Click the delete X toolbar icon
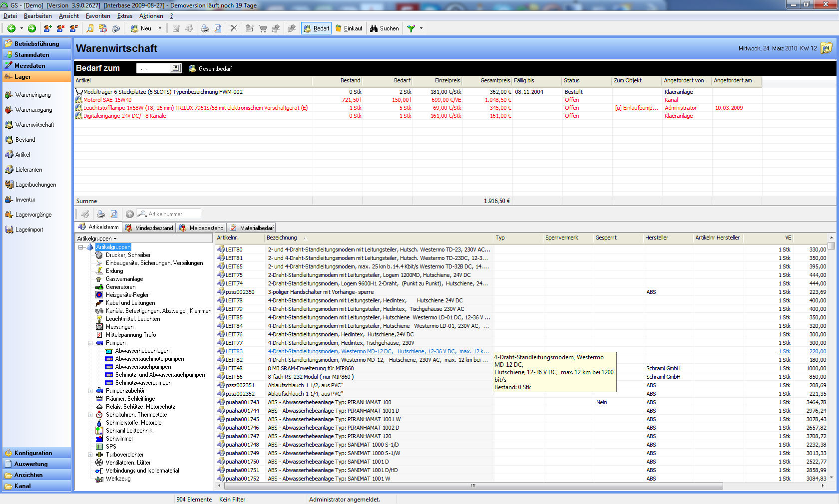The width and height of the screenshot is (839, 504). coord(233,28)
